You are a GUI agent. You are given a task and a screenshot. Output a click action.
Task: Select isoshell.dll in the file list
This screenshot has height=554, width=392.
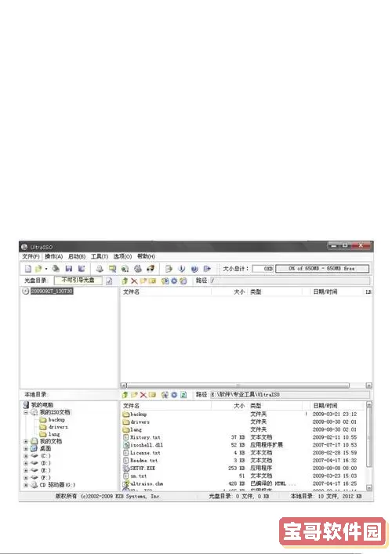(147, 445)
